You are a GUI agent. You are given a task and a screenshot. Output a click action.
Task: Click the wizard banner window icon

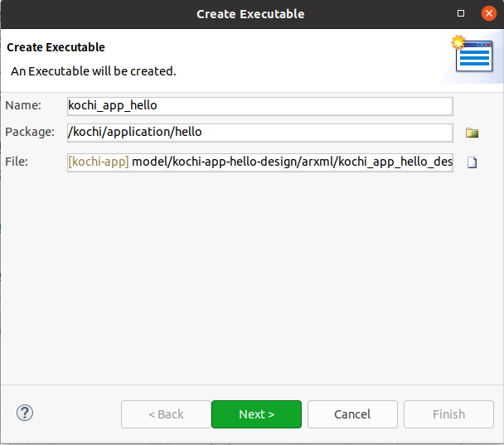(472, 54)
